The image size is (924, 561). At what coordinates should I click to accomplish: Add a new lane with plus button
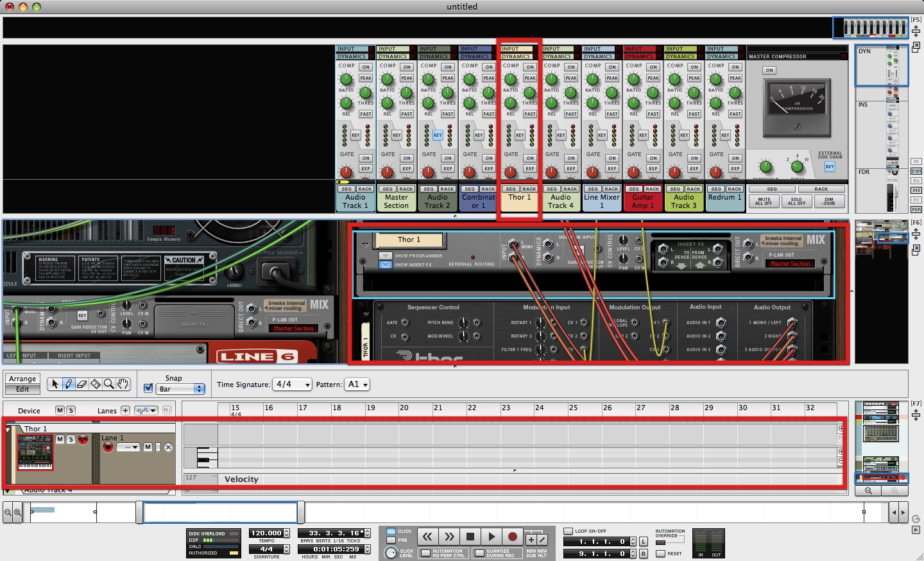click(x=125, y=410)
